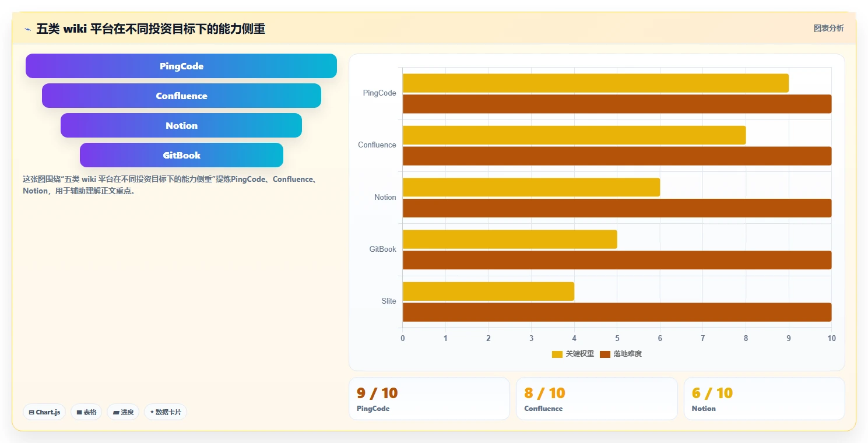868x443 pixels.
Task: Click Confluence's yellow 关键权重 chart bar
Action: pos(574,135)
